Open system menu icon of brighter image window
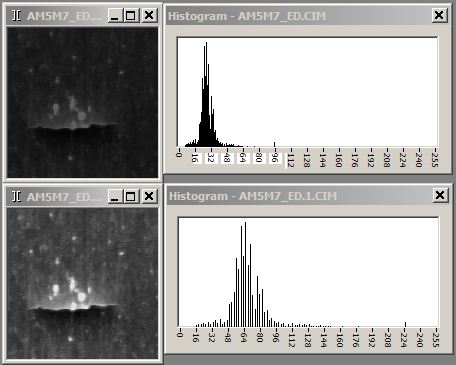This screenshot has height=365, width=456. pyautogui.click(x=16, y=197)
